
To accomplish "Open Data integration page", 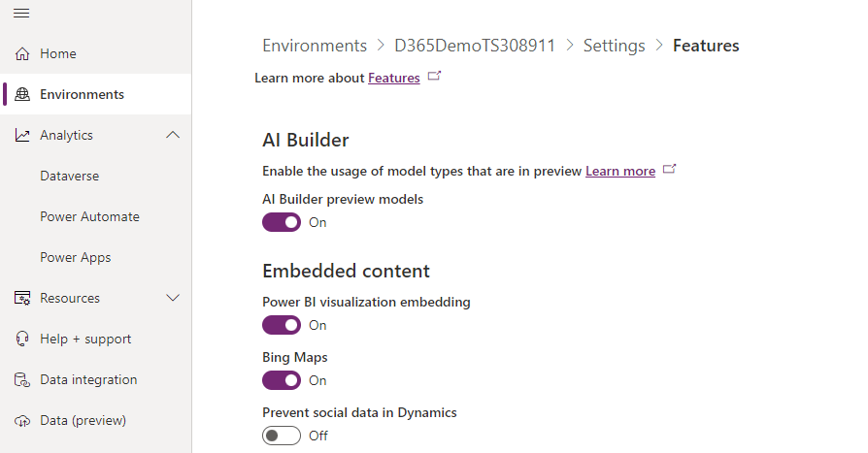I will click(x=88, y=380).
